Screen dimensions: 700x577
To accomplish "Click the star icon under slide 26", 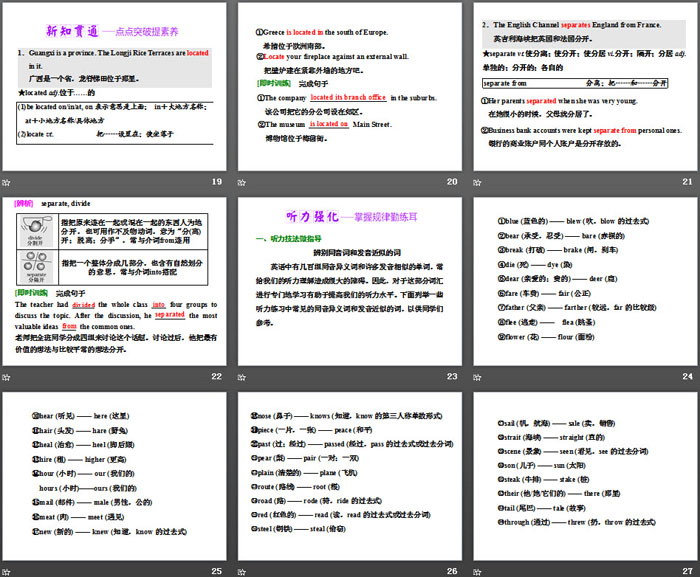I will 242,572.
